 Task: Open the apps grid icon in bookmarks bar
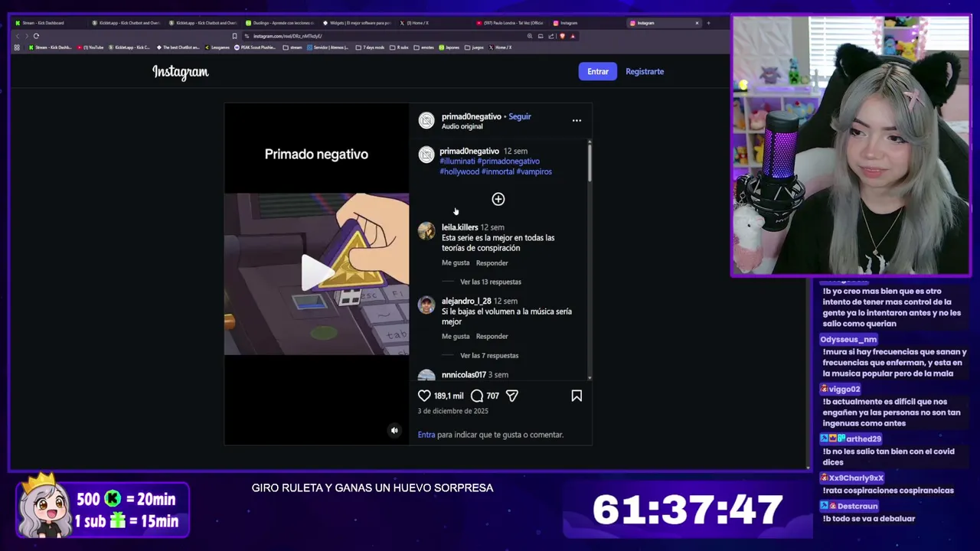coord(17,47)
